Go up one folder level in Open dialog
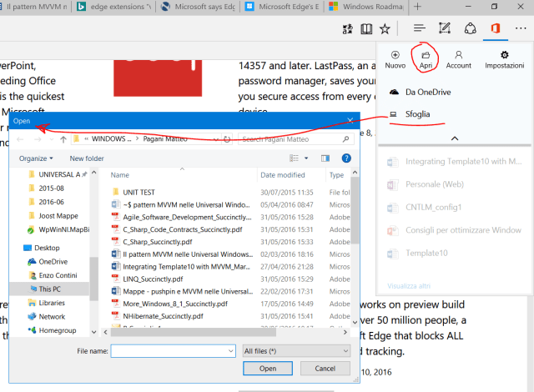534x392 pixels. coord(63,139)
